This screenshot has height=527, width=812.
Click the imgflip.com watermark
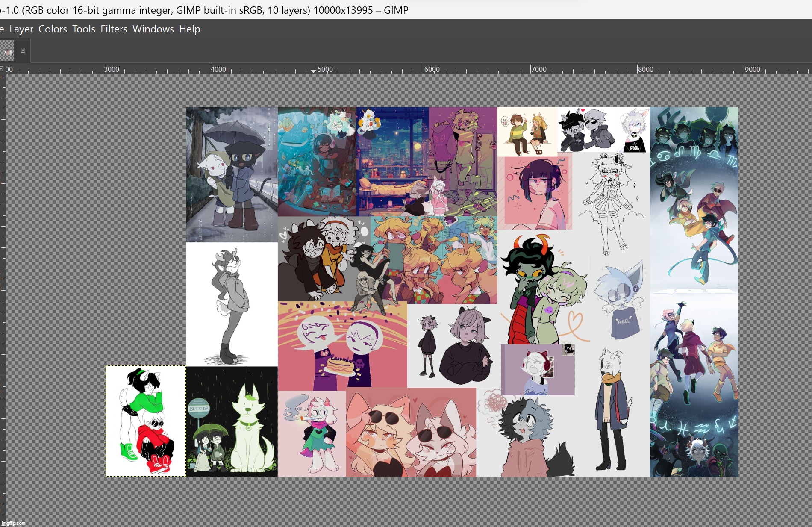tap(13, 523)
